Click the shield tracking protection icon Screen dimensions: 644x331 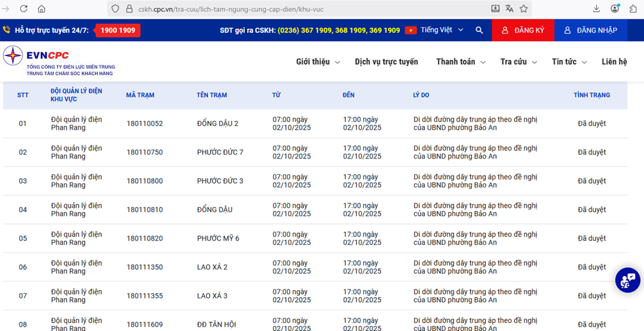(x=114, y=9)
